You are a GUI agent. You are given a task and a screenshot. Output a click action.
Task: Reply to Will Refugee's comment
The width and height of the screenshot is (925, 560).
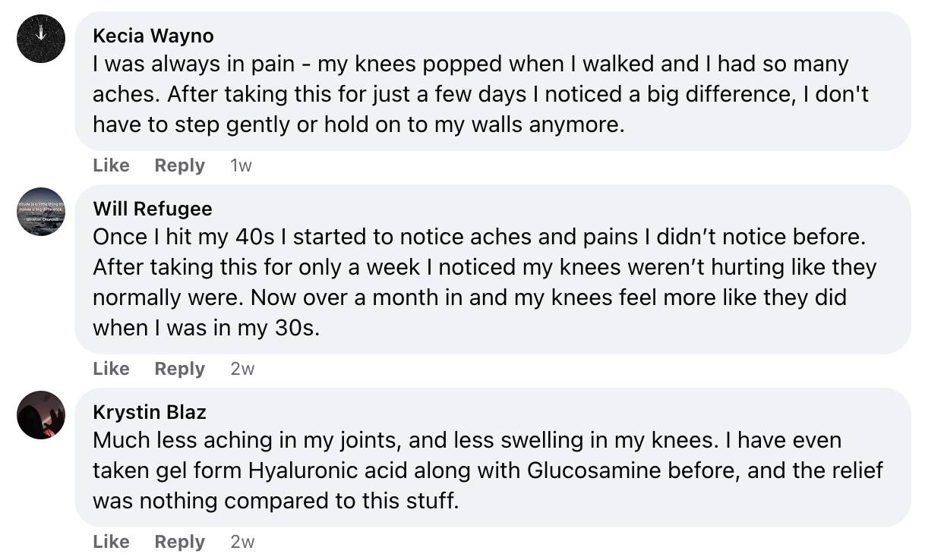180,369
